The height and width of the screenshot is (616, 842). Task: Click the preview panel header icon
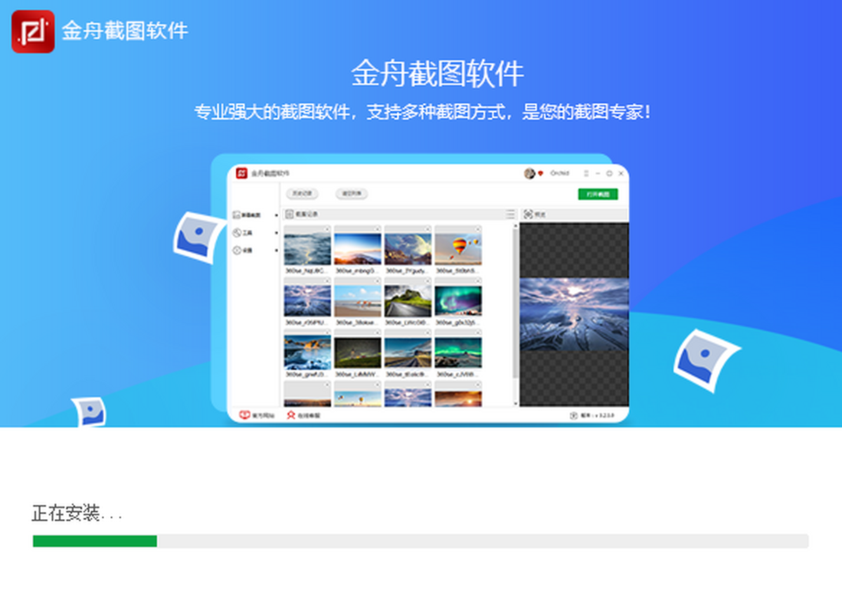(x=528, y=214)
